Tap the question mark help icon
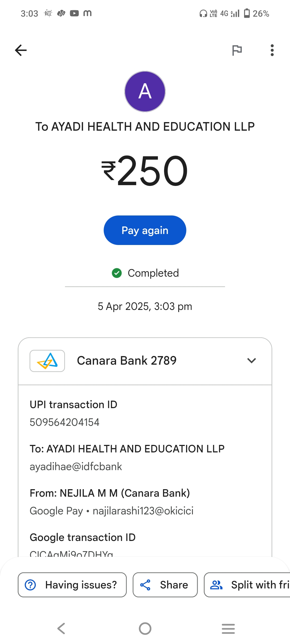The height and width of the screenshot is (644, 290). click(30, 585)
